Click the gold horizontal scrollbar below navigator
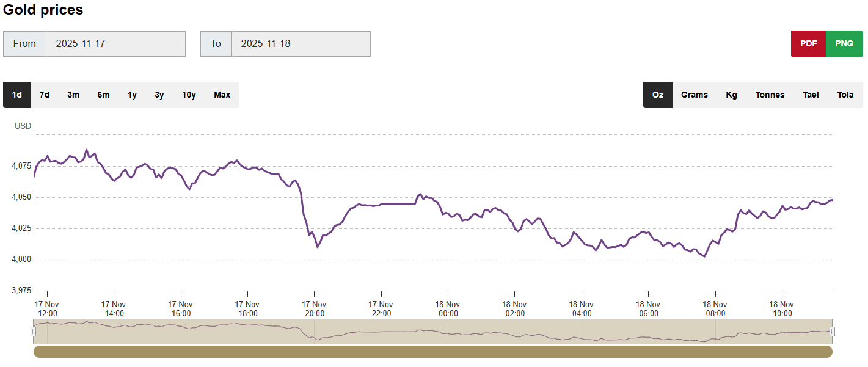 pos(432,352)
